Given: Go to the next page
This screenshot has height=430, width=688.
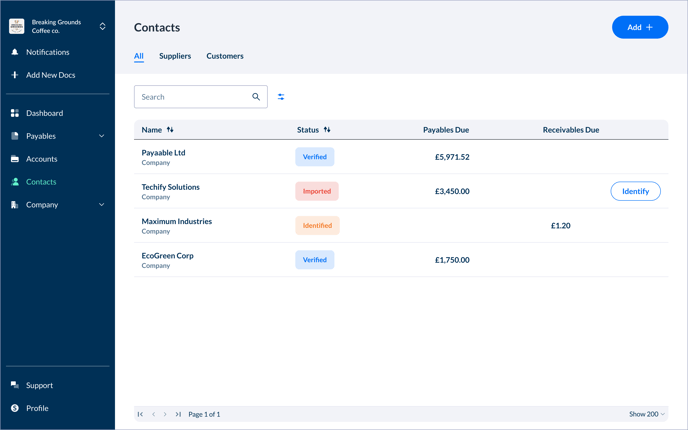Looking at the screenshot, I should click(165, 414).
